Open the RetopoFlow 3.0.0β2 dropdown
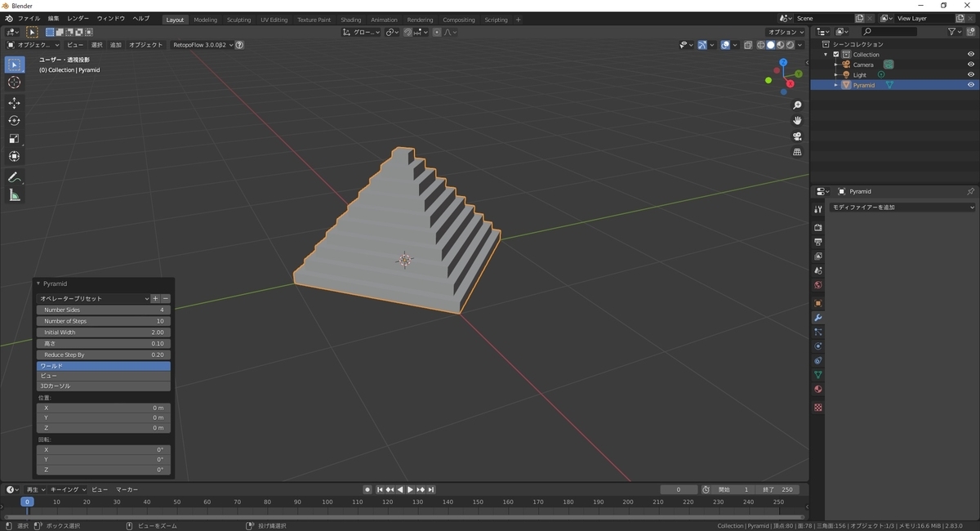The height and width of the screenshot is (531, 980). (203, 45)
